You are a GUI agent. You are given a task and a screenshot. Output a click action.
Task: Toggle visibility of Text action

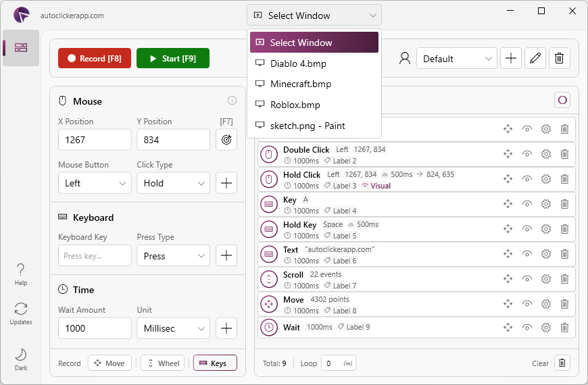(x=527, y=254)
